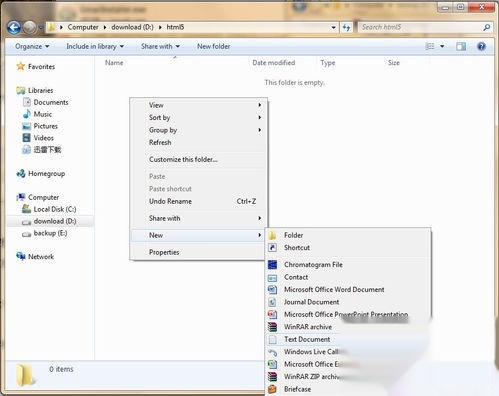Open Include in library dropdown
499x396 pixels.
coord(95,46)
